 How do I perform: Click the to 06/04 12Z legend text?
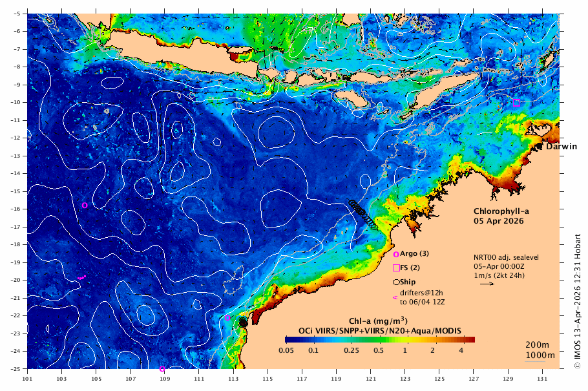pyautogui.click(x=422, y=302)
